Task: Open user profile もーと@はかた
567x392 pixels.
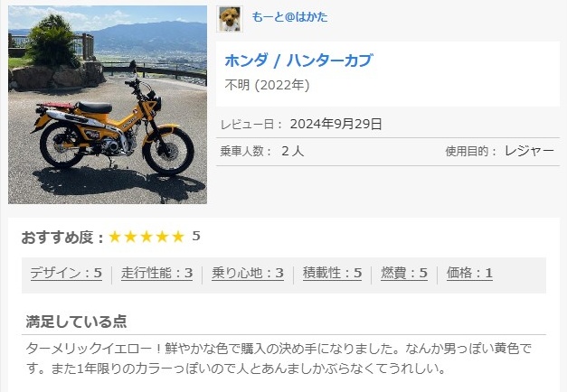Action: (289, 17)
